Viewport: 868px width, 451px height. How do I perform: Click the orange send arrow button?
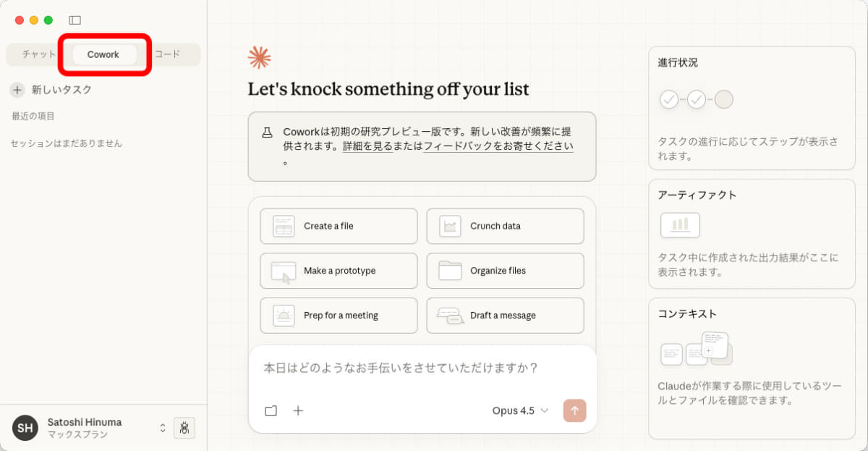574,410
